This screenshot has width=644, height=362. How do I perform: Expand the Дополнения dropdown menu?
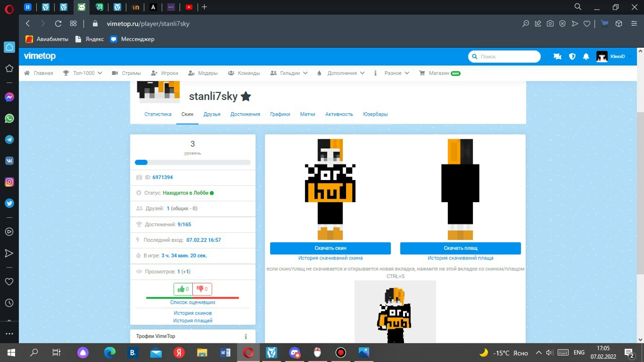tap(341, 73)
